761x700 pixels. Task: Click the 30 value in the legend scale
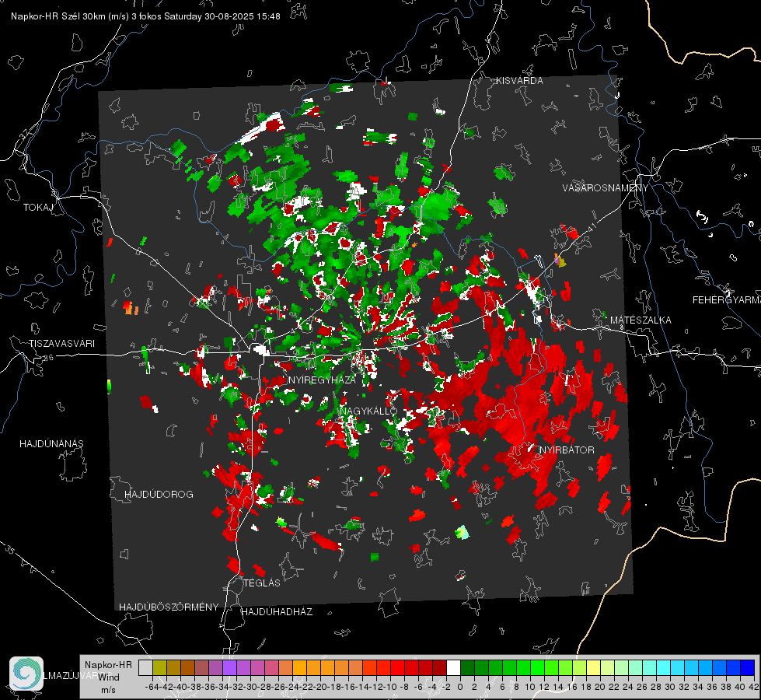[670, 687]
